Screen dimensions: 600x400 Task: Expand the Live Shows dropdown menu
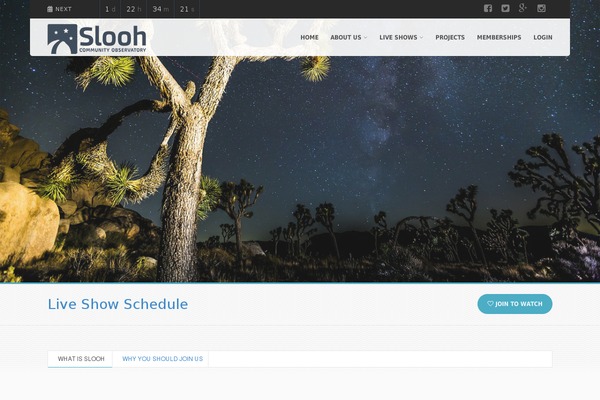(401, 37)
